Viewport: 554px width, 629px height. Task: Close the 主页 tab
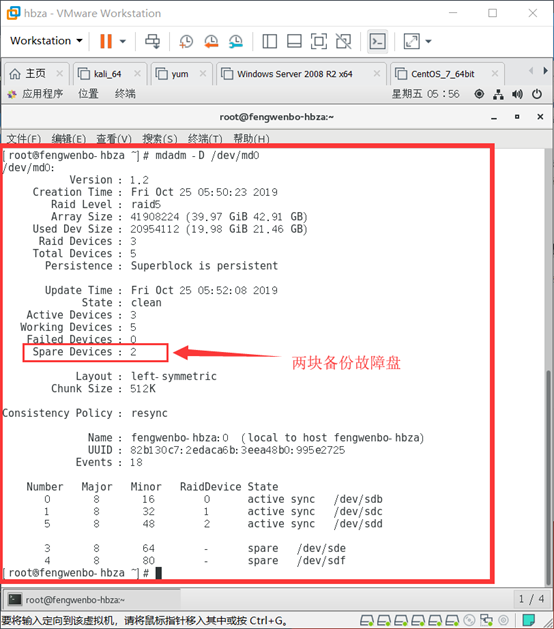point(60,73)
